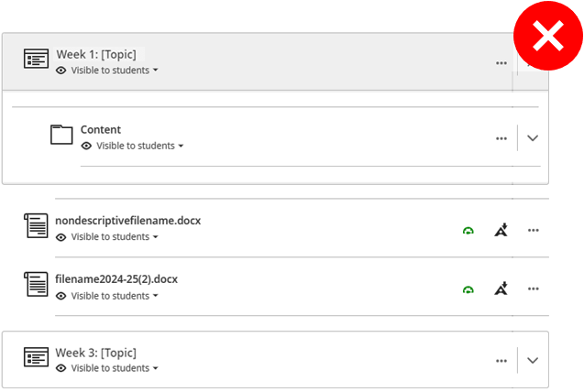584x392 pixels.
Task: Expand the Content folder chevron
Action: click(533, 138)
